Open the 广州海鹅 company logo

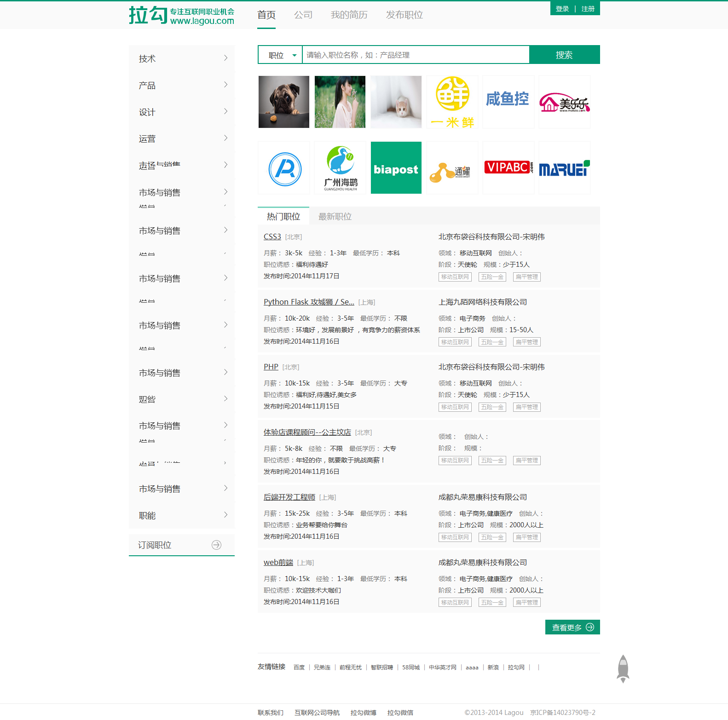coord(340,167)
